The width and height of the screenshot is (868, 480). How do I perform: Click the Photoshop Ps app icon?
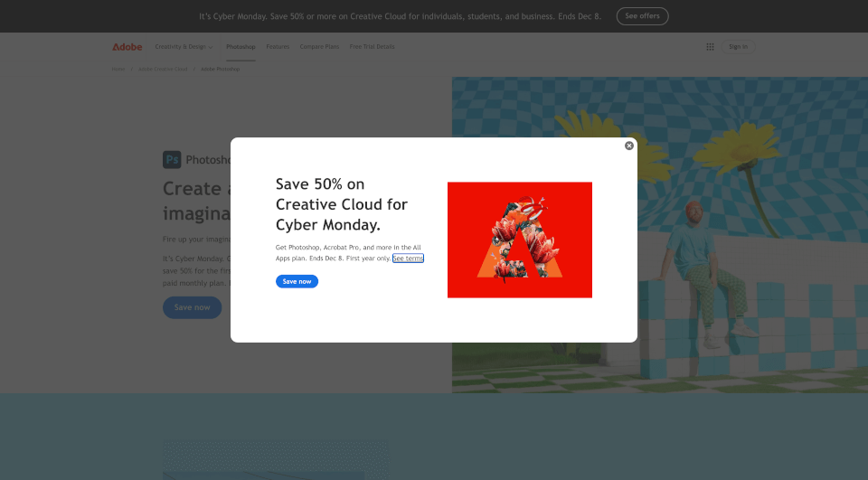tap(172, 159)
